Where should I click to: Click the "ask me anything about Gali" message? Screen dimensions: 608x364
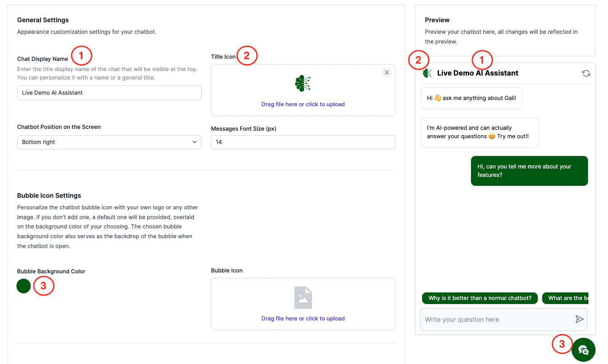(x=471, y=98)
